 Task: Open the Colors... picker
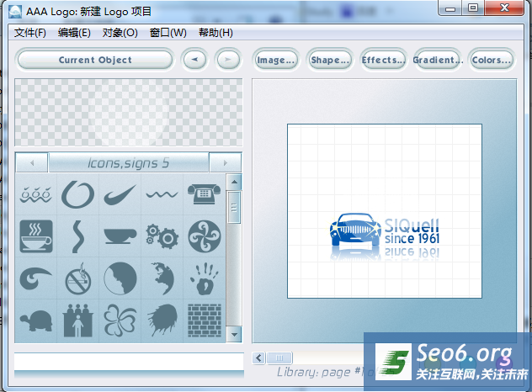tap(492, 60)
